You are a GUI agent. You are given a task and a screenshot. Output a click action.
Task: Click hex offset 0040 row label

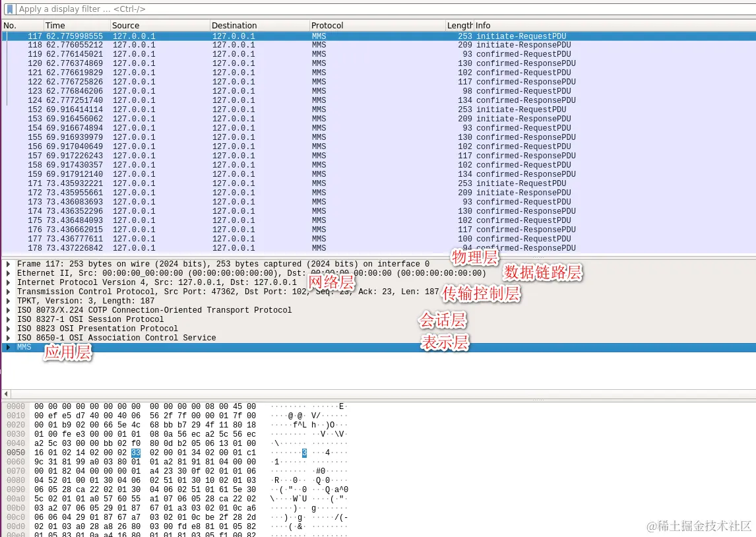16,443
